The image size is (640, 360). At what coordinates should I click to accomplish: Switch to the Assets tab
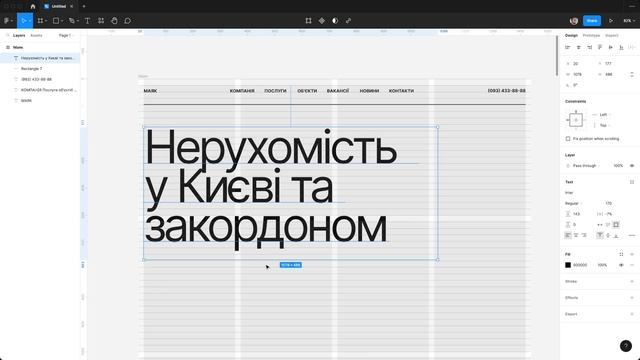[x=36, y=36]
